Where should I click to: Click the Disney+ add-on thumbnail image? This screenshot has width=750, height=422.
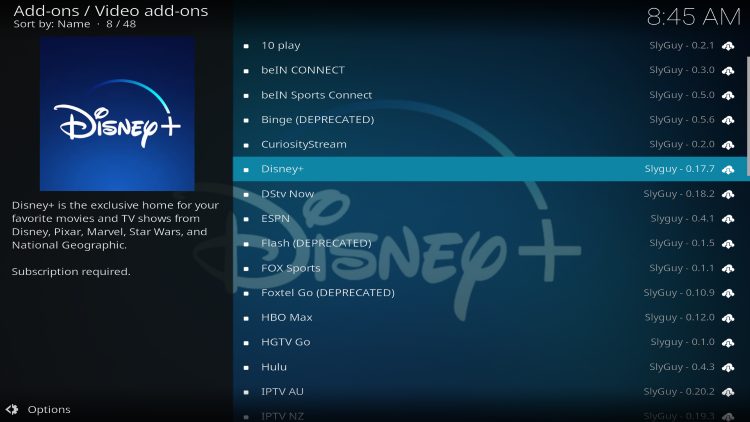pyautogui.click(x=117, y=114)
